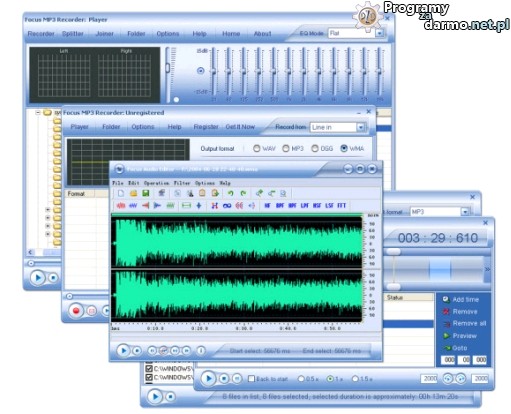Click Zoom out magnifier icon in Audio Editor
The image size is (511, 414).
click(x=272, y=193)
